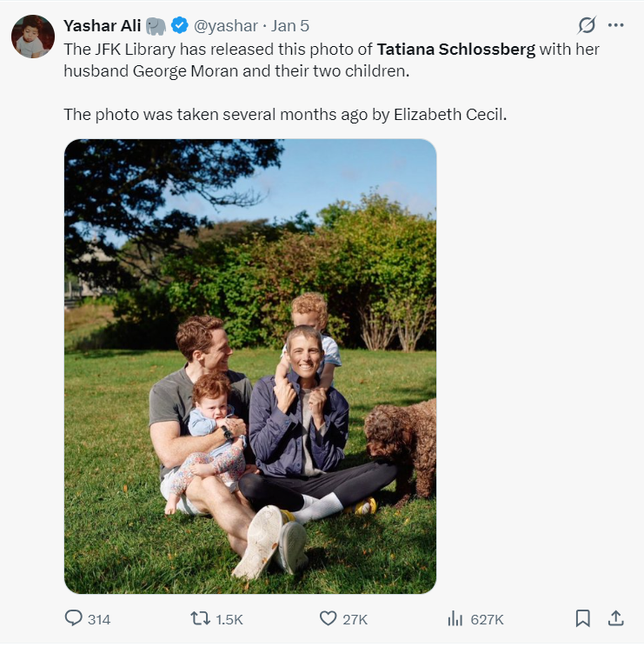Open view analytics bar chart icon

coord(455,618)
